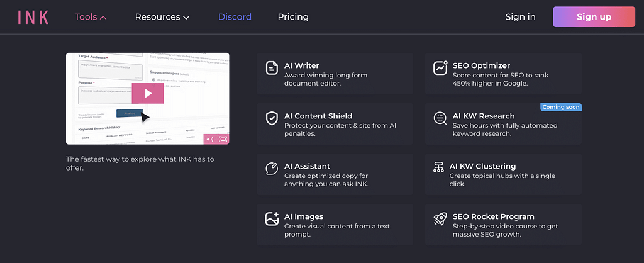
Task: Go to the Pricing page
Action: coord(293,17)
